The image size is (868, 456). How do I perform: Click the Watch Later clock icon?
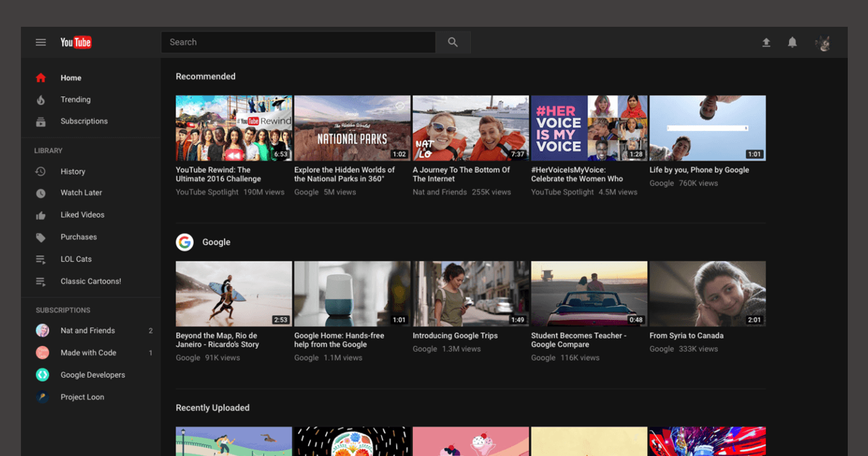pos(41,193)
